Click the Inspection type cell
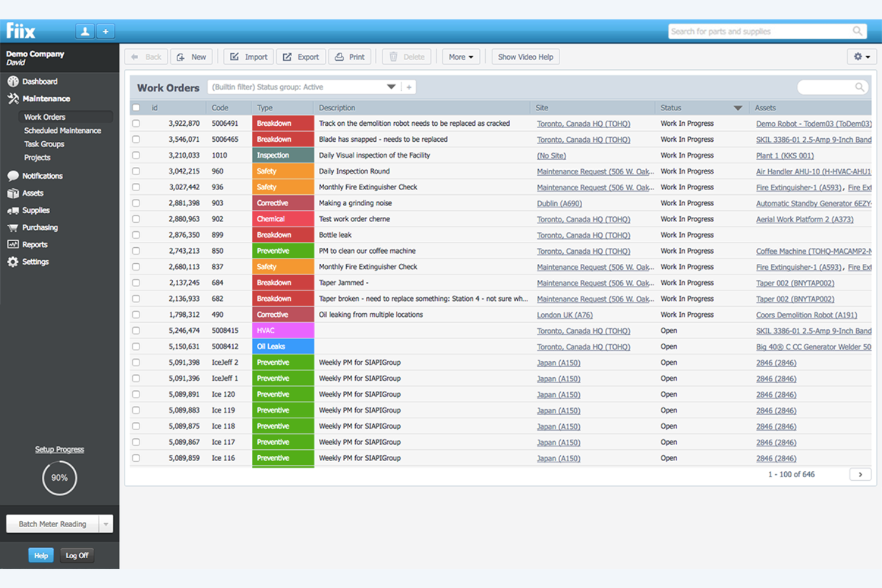Viewport: 882px width, 588px height. (x=283, y=155)
